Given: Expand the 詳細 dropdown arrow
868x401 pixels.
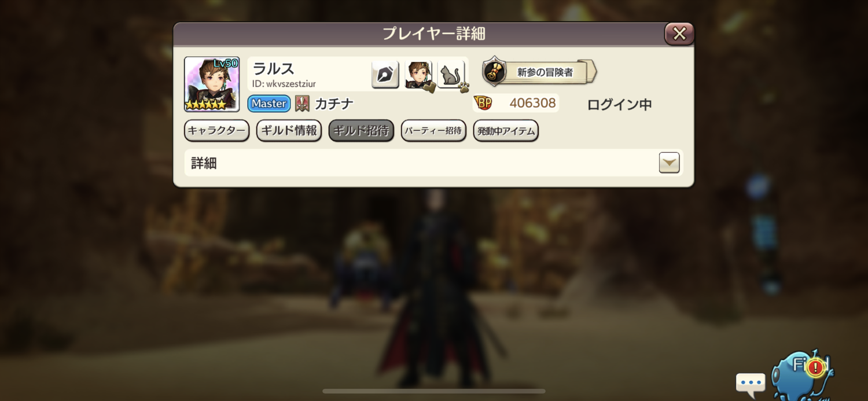Looking at the screenshot, I should 670,163.
